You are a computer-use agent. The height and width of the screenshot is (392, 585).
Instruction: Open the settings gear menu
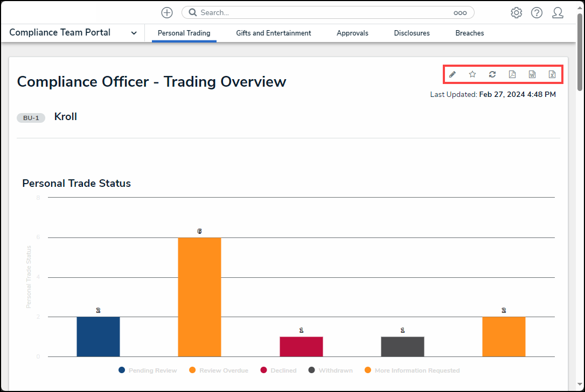coord(516,13)
